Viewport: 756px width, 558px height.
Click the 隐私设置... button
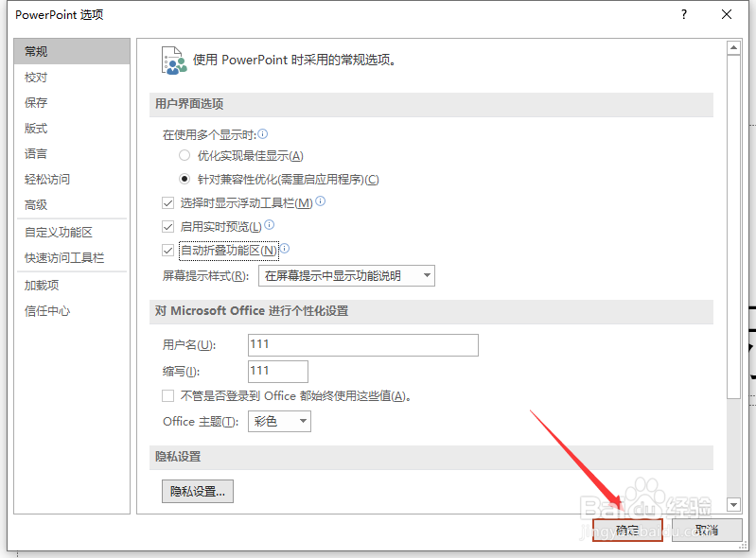click(198, 492)
